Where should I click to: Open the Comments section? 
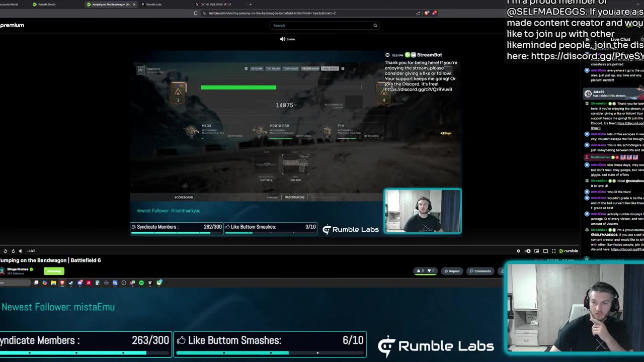(x=480, y=271)
